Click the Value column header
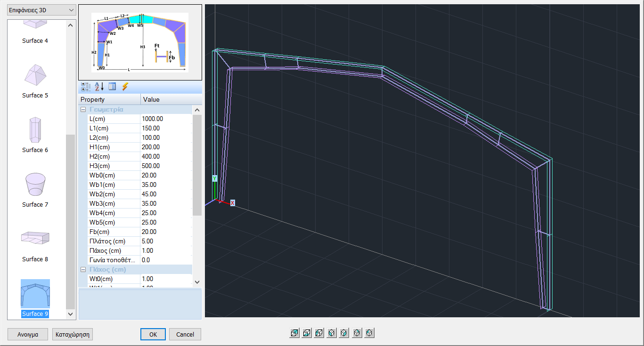Screen dimensions: 644x346 (x=171, y=99)
